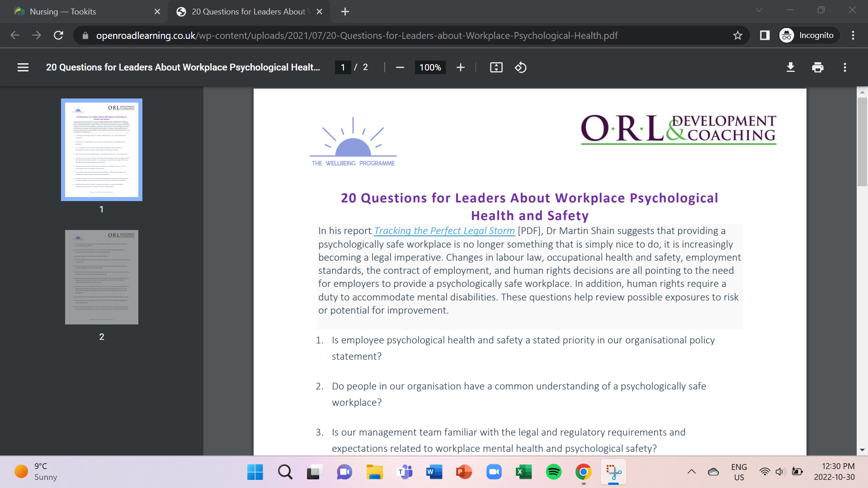Click the page number input field
868x488 pixels.
tap(343, 67)
